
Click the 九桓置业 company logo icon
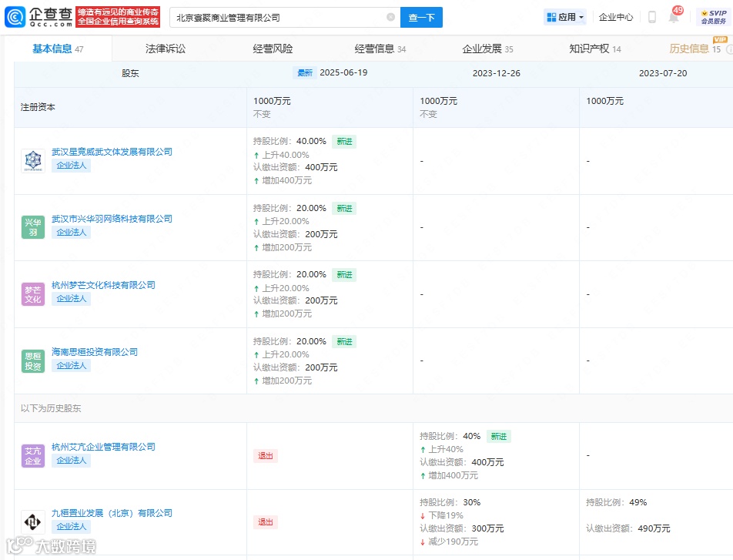coord(33,521)
